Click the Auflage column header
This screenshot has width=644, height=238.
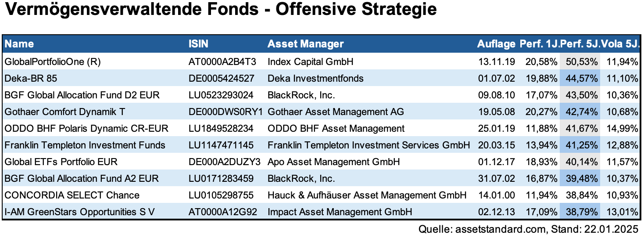click(x=496, y=44)
